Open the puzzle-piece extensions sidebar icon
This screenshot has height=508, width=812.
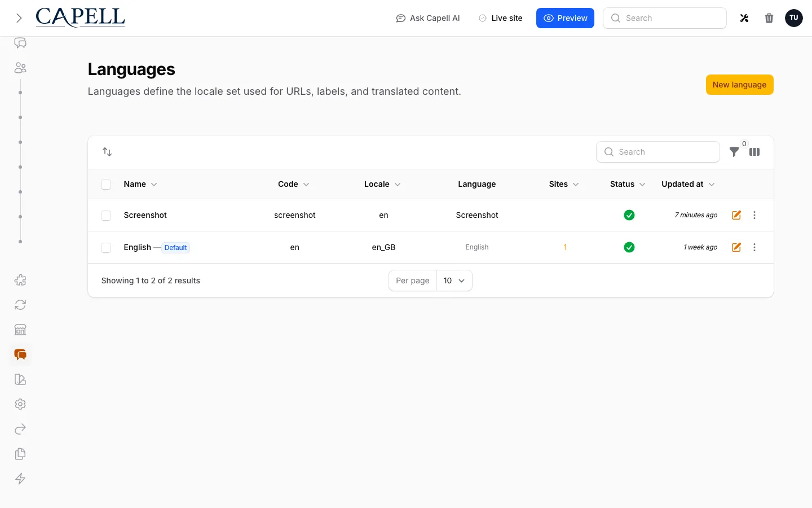click(20, 280)
